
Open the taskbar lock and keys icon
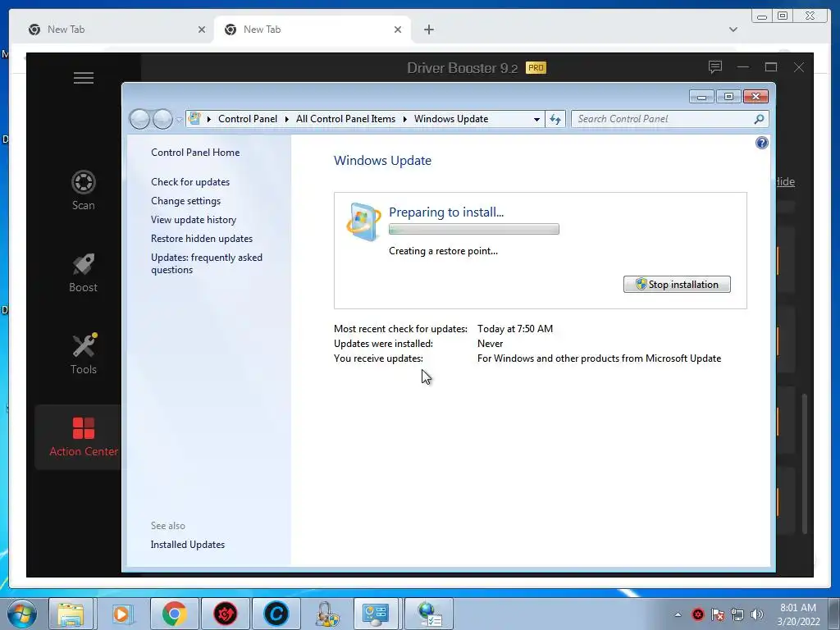point(326,614)
